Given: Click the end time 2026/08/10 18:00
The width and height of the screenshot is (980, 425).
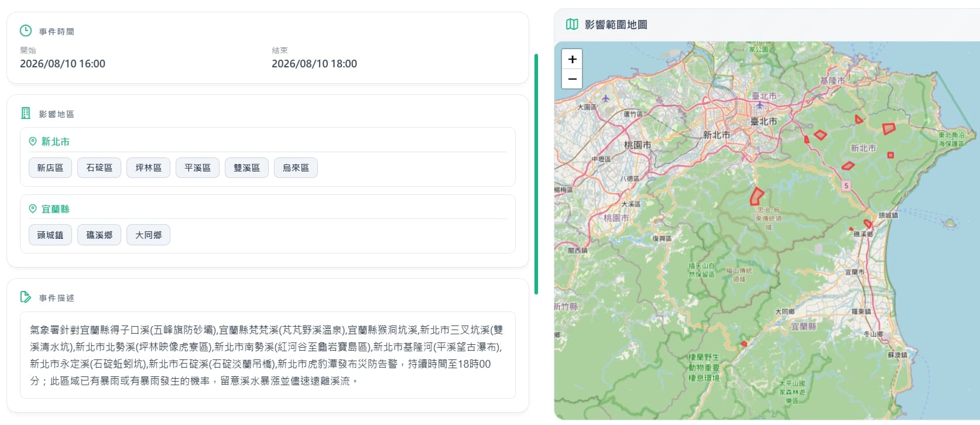Looking at the screenshot, I should [x=314, y=64].
